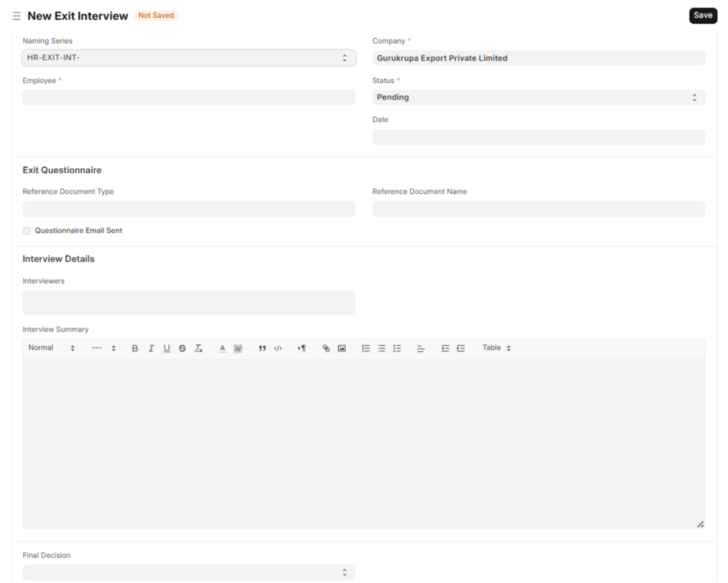The width and height of the screenshot is (728, 583).
Task: Tick the Questionnaire Email Sent checkbox
Action: point(26,231)
